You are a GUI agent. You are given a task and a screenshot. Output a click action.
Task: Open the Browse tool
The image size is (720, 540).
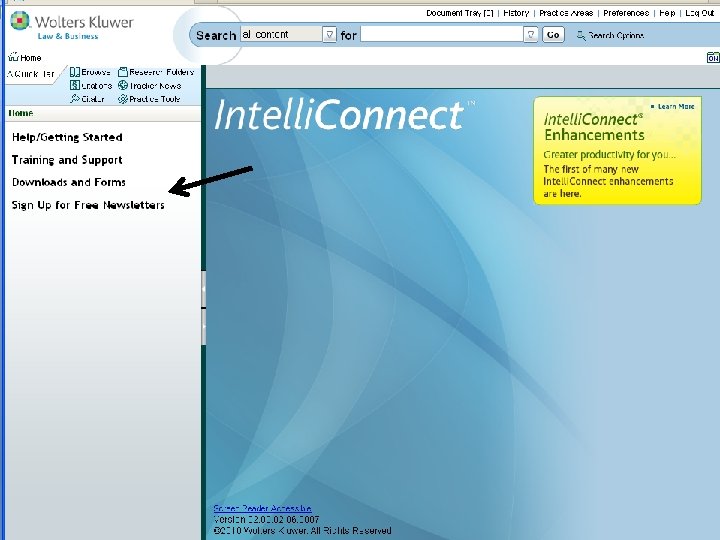click(x=90, y=72)
